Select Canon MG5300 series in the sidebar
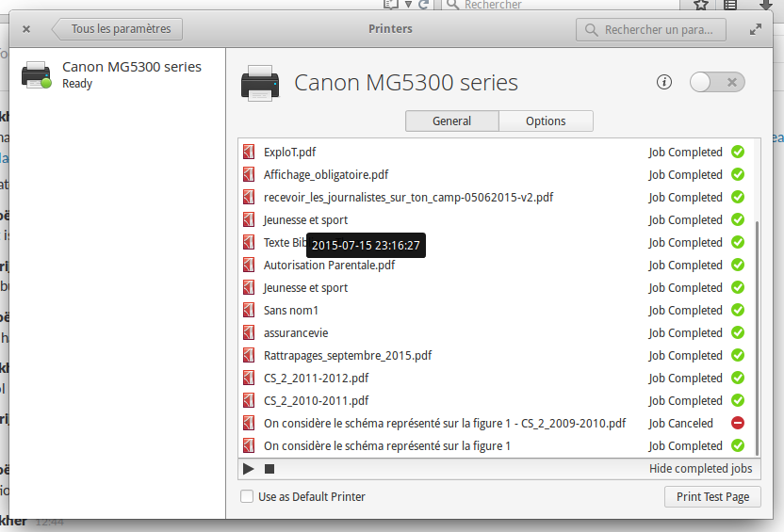The width and height of the screenshot is (784, 532). [117, 74]
